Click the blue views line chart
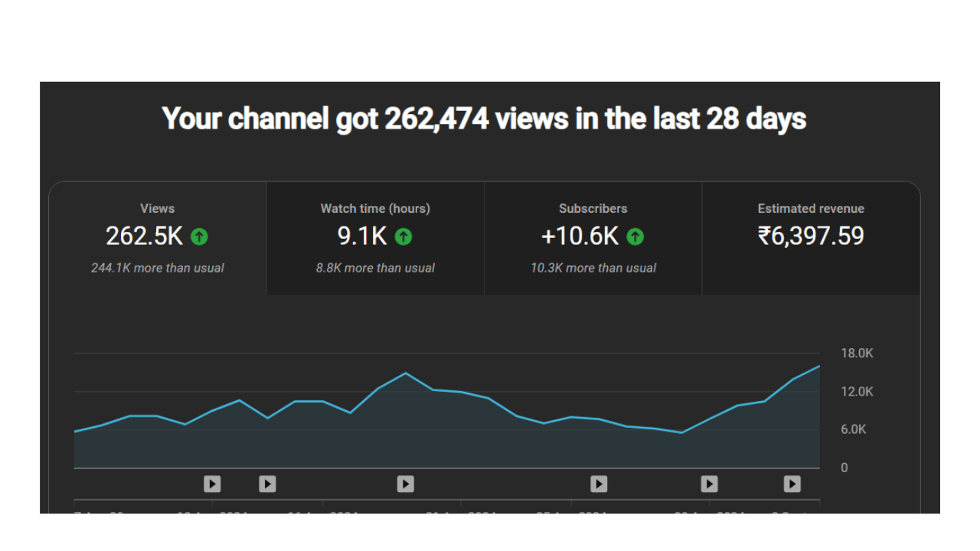The width and height of the screenshot is (980, 551). 447,417
